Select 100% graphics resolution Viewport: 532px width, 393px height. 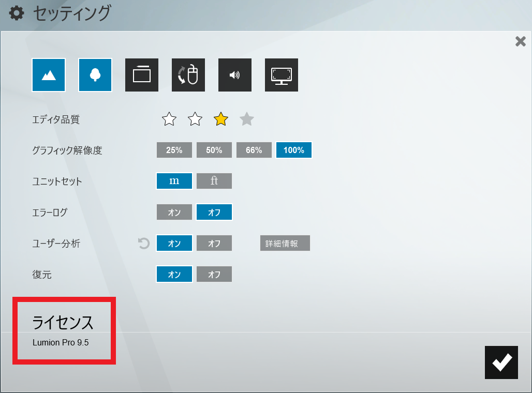coord(294,150)
